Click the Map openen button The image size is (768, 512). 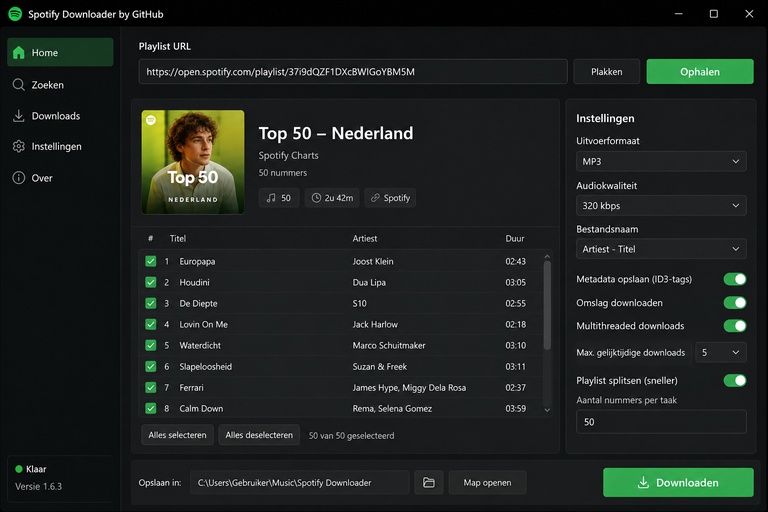tap(487, 483)
